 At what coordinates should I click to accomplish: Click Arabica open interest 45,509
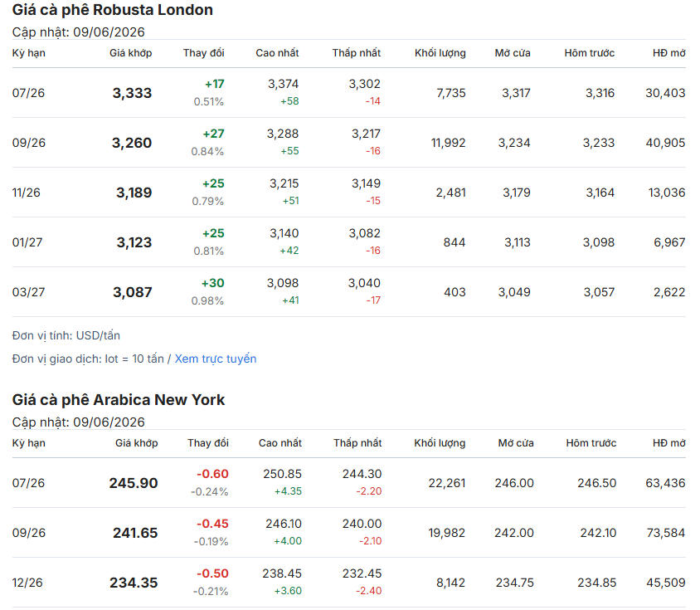(x=666, y=583)
